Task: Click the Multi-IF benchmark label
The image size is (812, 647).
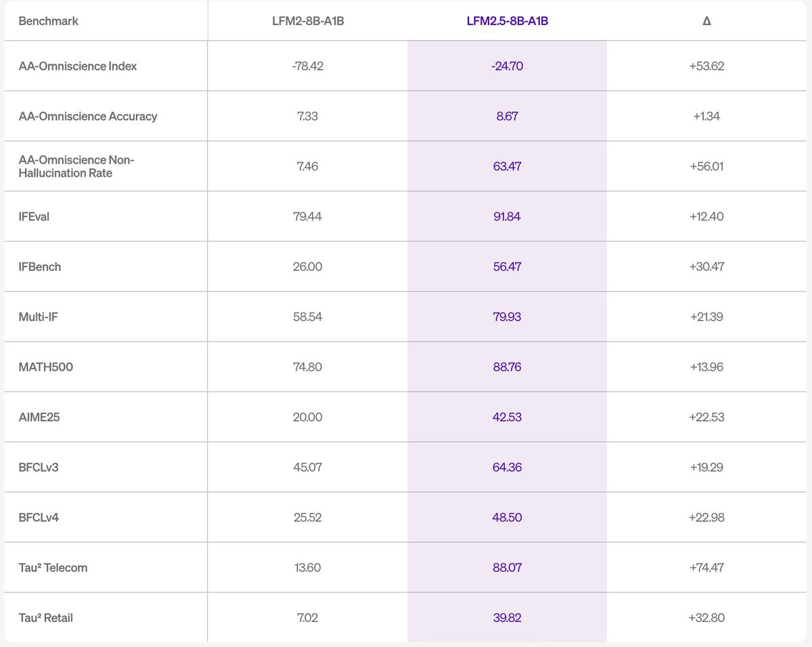Action: [x=39, y=317]
